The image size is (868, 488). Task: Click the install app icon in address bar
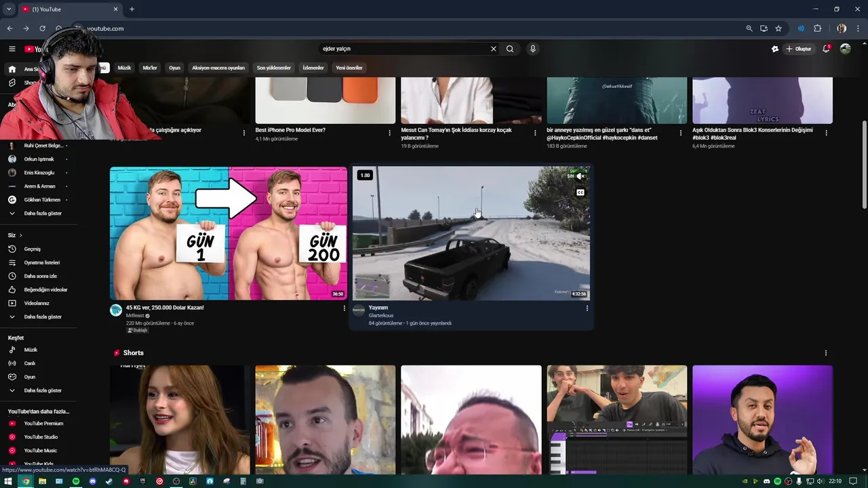[x=764, y=28]
